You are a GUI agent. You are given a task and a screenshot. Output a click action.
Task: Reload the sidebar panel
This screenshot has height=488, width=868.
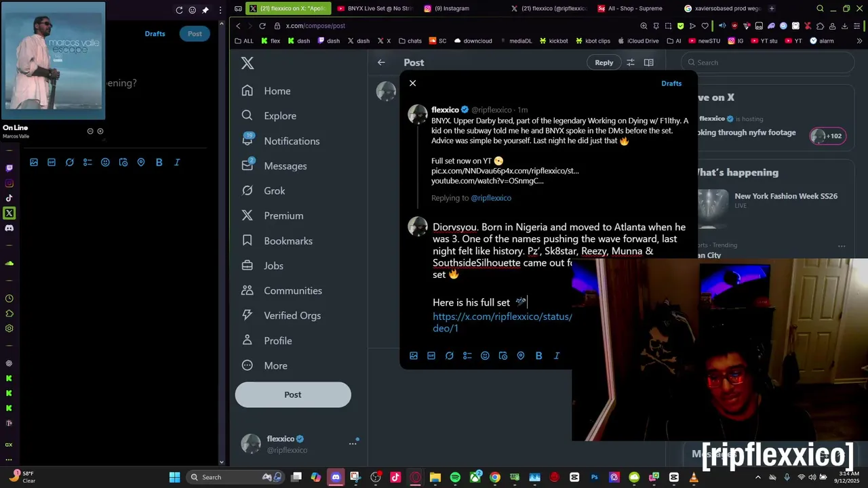click(179, 10)
